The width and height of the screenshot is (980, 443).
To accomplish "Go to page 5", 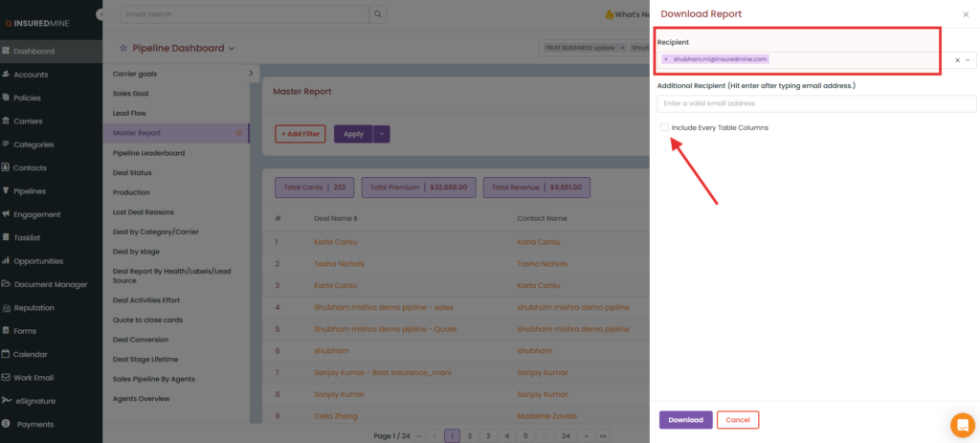I will point(525,436).
